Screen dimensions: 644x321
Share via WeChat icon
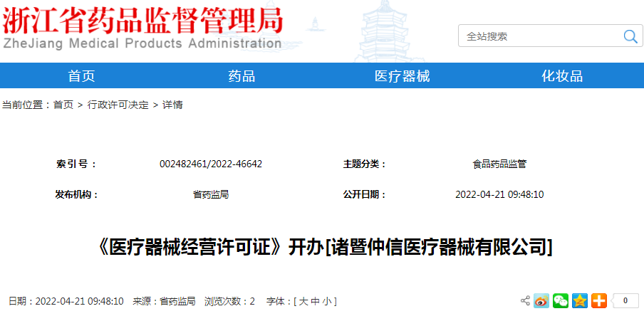click(x=561, y=301)
